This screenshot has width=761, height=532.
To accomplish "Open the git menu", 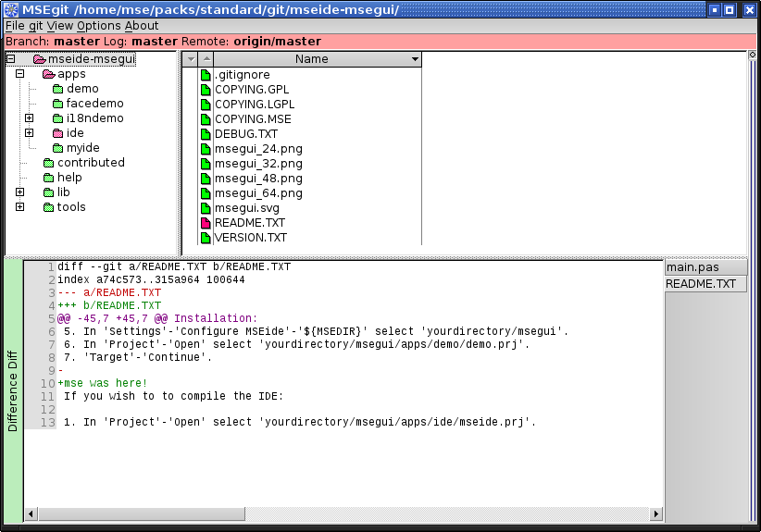I will [35, 26].
